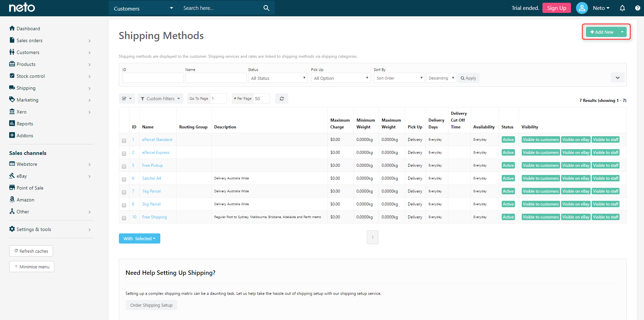
Task: Open the help question mark icon
Action: click(x=638, y=8)
